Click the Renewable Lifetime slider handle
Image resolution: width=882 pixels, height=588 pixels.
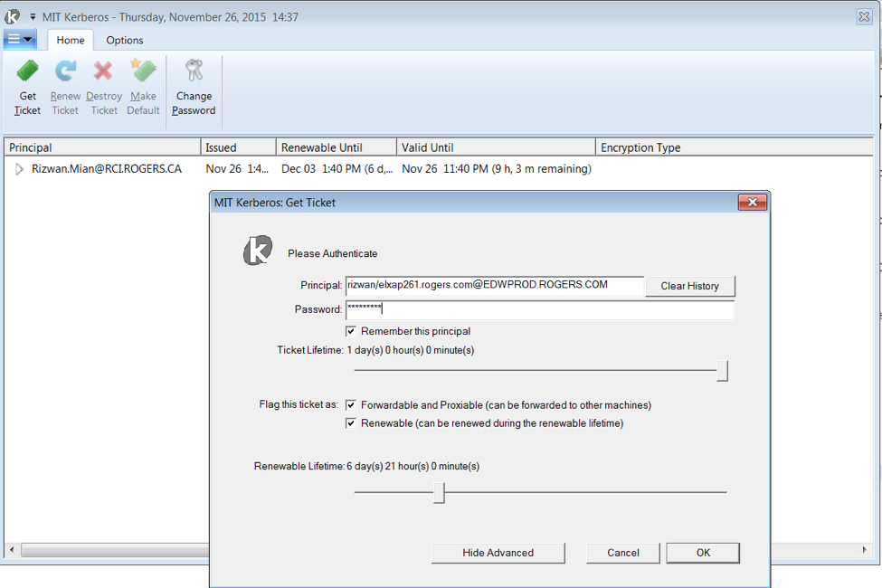(440, 493)
